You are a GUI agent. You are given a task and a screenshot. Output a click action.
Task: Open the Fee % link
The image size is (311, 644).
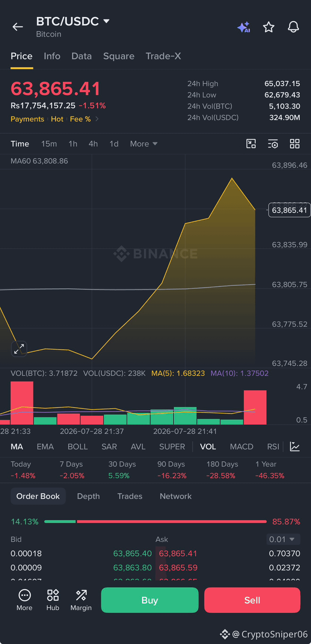(x=80, y=119)
